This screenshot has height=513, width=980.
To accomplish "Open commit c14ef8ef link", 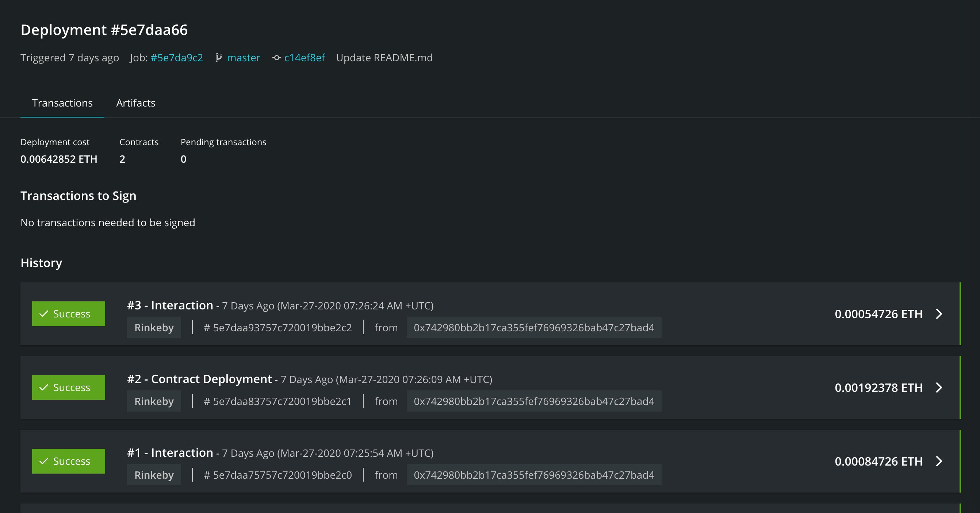I will tap(305, 58).
